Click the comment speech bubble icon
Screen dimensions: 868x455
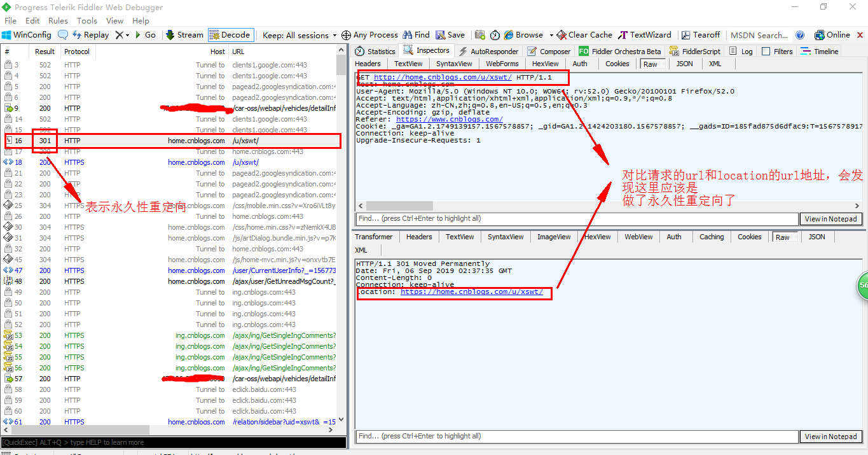[x=62, y=35]
